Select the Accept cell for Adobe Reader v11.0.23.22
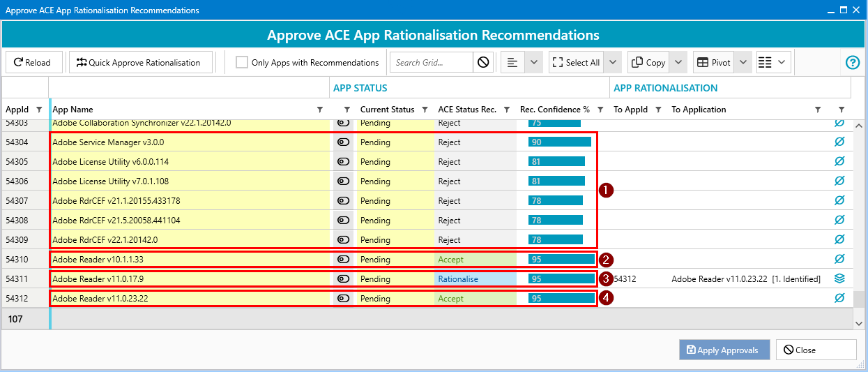Viewport: 868px width, 372px height. 475,298
